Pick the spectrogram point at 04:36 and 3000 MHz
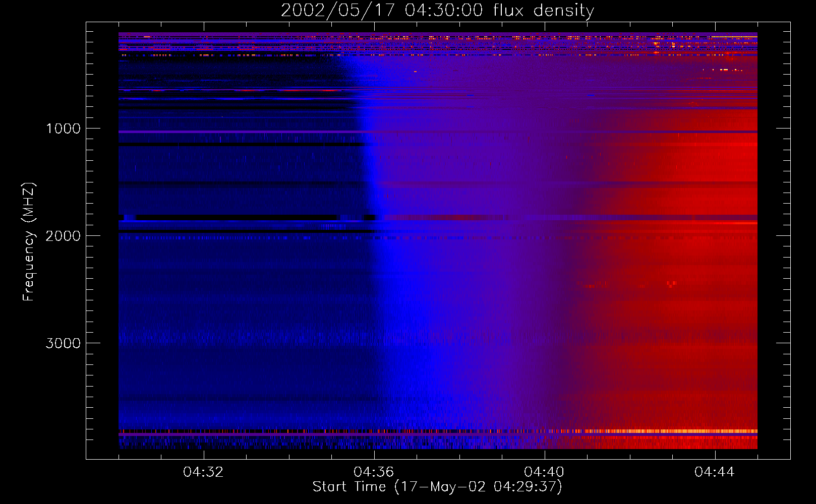 (x=374, y=343)
